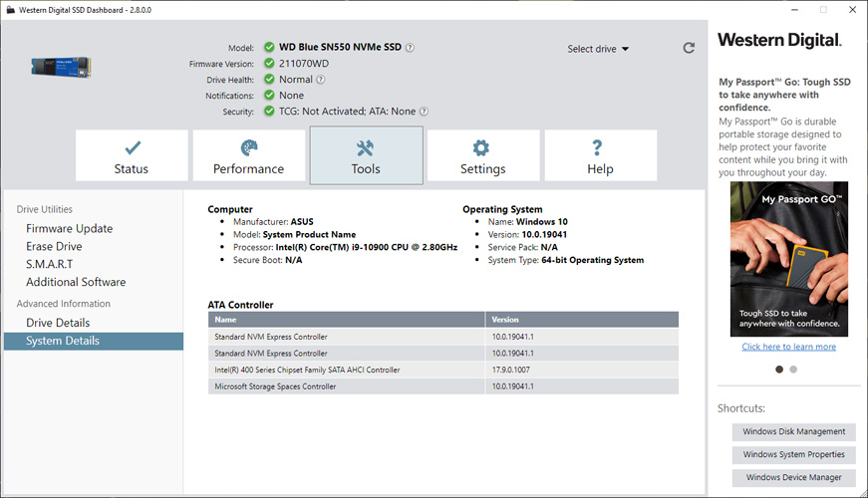Open the Help tab
The height and width of the screenshot is (498, 868).
[x=601, y=155]
